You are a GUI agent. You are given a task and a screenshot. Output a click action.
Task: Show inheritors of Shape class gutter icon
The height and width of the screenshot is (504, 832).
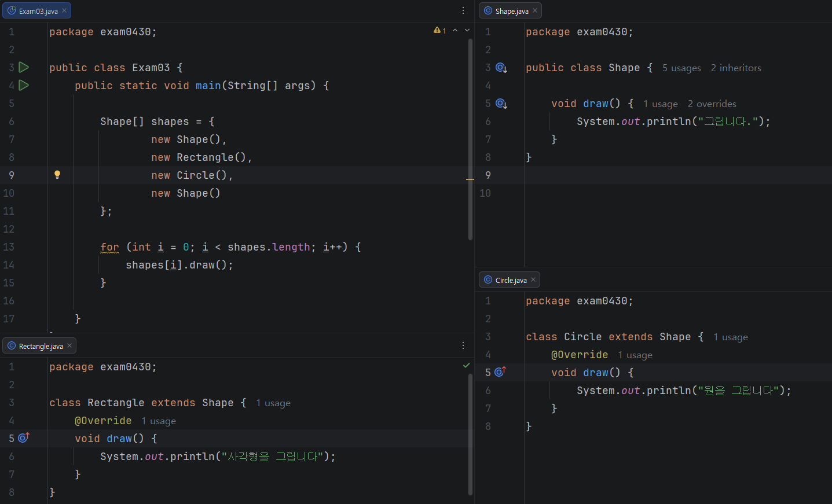tap(501, 68)
